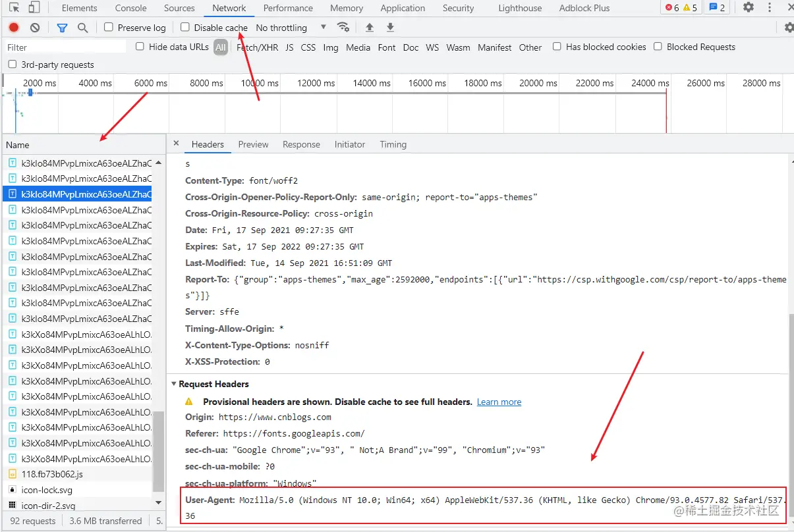Open the Learn more link
This screenshot has height=532, width=794.
coord(499,402)
